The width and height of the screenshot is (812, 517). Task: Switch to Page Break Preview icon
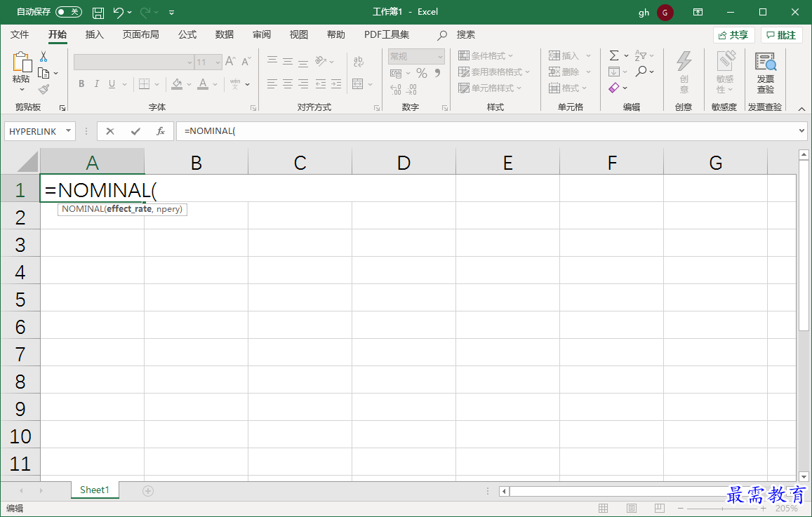(x=659, y=508)
